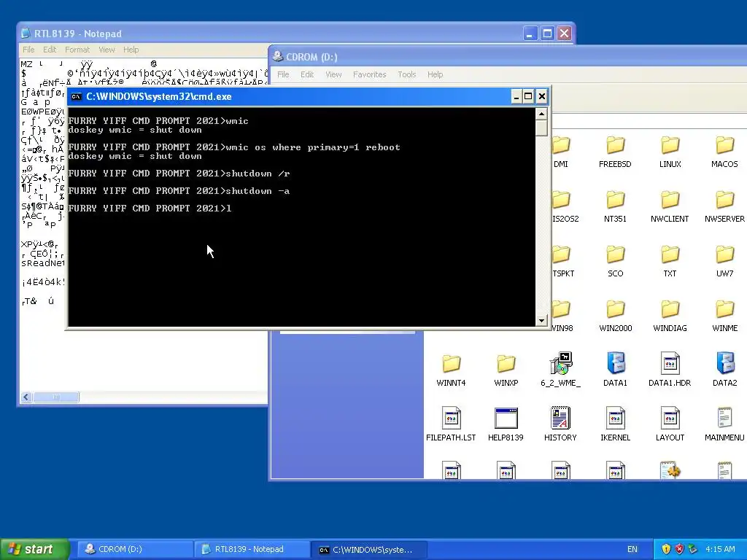Screen dimensions: 747x560
Task: Open the NWCLIENT folder
Action: (670, 206)
